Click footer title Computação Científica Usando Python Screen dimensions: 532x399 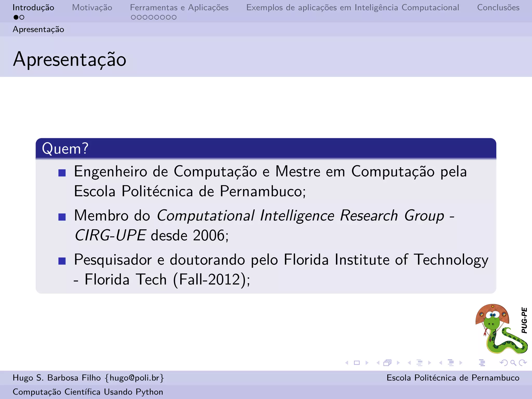coord(88,392)
